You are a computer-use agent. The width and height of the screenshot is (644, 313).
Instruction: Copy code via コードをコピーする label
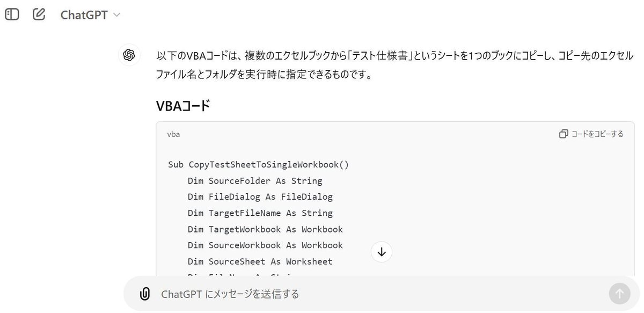pos(597,134)
